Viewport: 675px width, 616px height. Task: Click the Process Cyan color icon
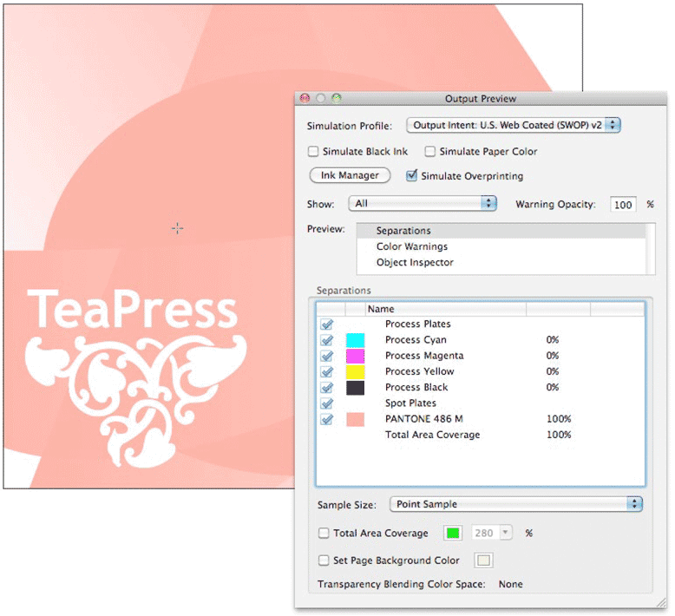[355, 340]
